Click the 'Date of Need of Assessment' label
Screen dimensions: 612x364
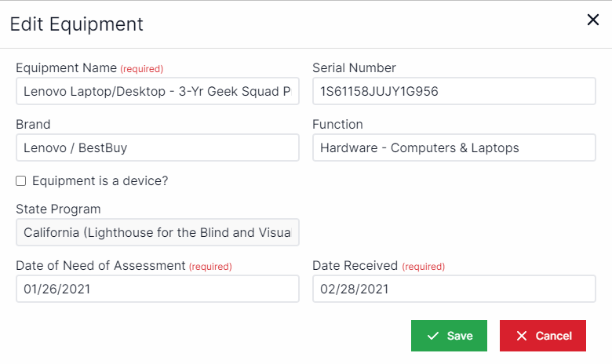coord(100,266)
